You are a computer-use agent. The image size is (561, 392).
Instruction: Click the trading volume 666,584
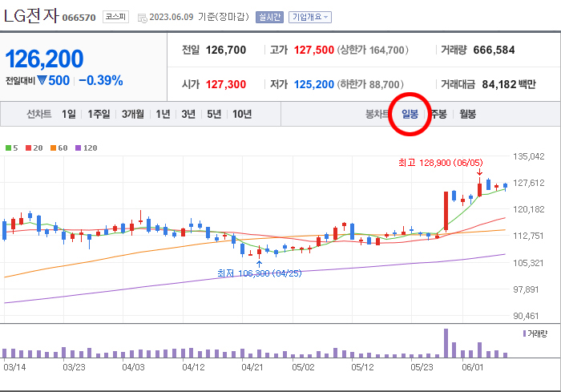[x=494, y=50]
